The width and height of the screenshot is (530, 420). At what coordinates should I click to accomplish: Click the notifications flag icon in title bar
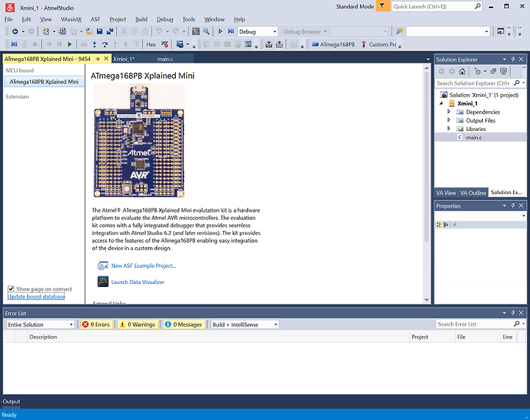tap(383, 7)
